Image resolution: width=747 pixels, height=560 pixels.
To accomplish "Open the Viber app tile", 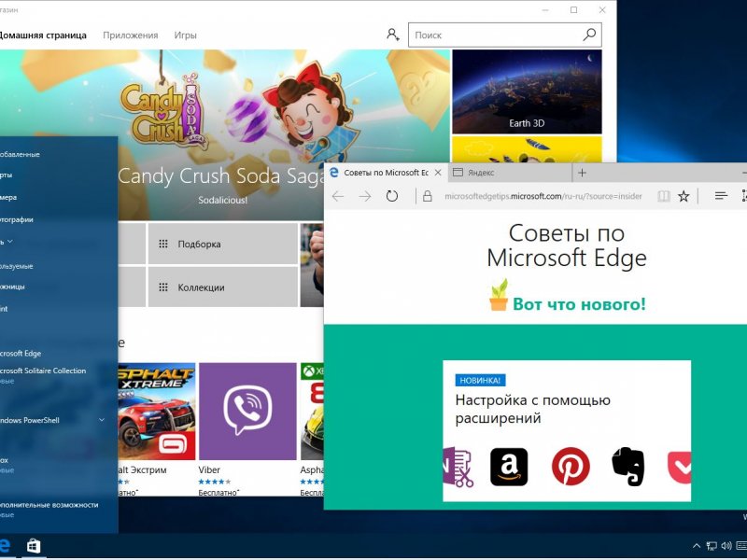I will click(x=247, y=411).
